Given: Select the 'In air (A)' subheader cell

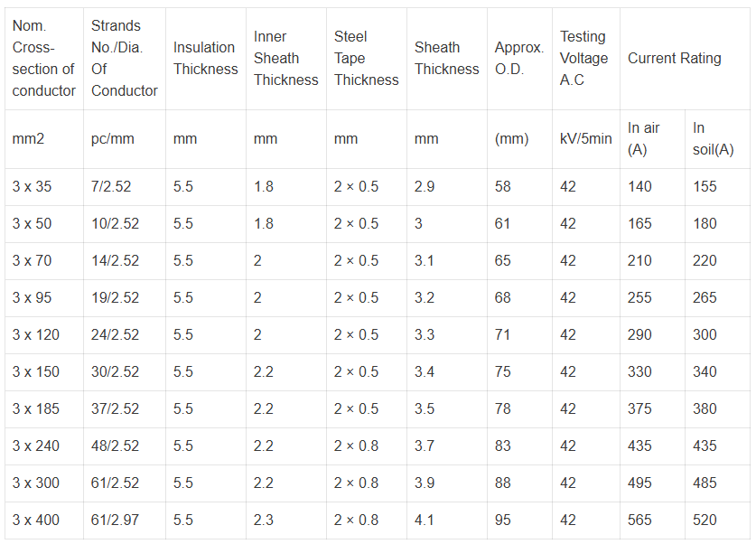Looking at the screenshot, I should tap(644, 138).
